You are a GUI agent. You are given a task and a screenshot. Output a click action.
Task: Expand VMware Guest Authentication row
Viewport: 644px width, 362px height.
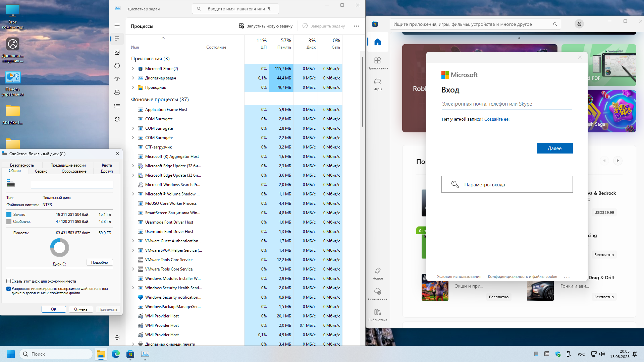(133, 241)
